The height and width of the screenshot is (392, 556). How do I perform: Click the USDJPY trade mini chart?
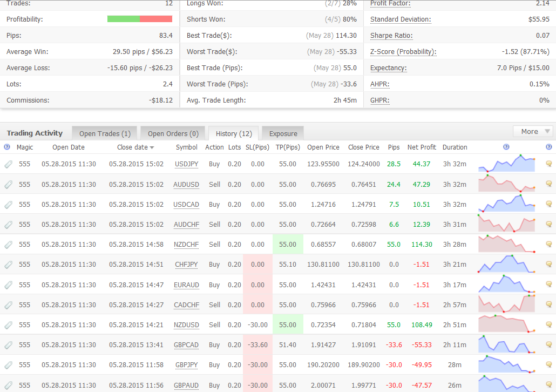pyautogui.click(x=506, y=164)
